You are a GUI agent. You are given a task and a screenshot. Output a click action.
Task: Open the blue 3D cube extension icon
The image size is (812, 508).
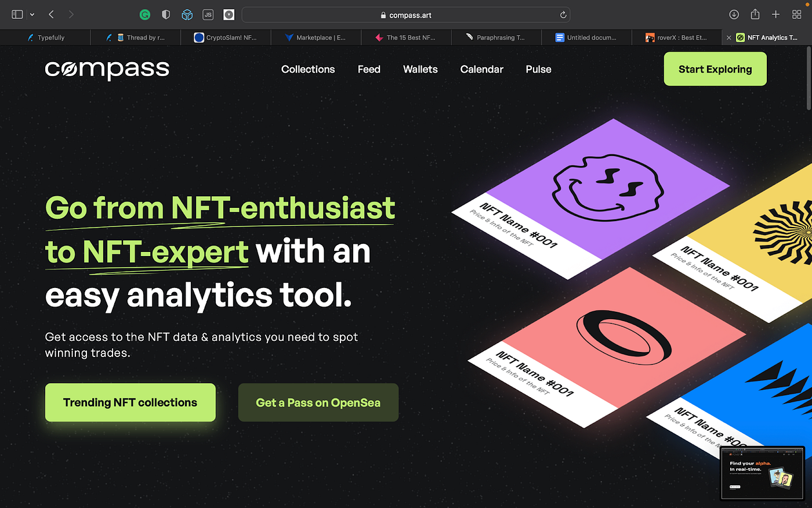[187, 15]
